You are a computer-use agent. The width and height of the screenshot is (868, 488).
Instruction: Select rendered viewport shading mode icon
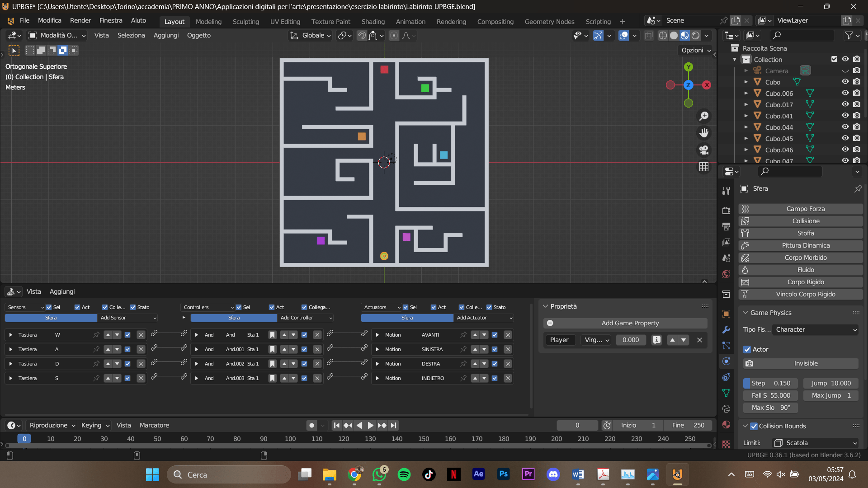[696, 36]
